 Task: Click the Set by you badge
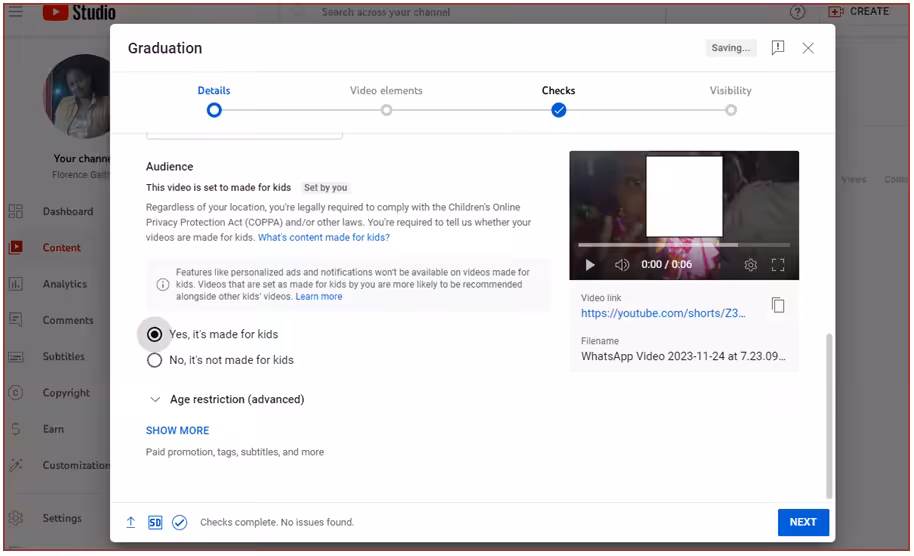(325, 188)
